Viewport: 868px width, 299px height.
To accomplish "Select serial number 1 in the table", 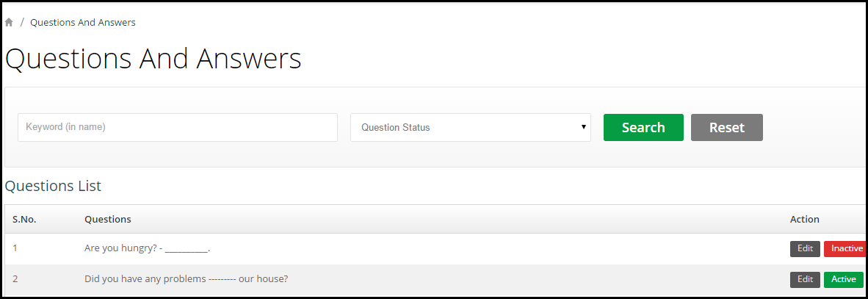I will pyautogui.click(x=15, y=248).
